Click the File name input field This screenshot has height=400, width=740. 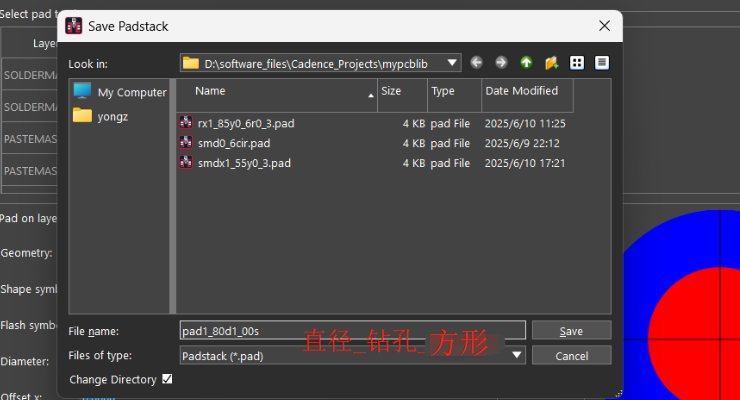353,330
